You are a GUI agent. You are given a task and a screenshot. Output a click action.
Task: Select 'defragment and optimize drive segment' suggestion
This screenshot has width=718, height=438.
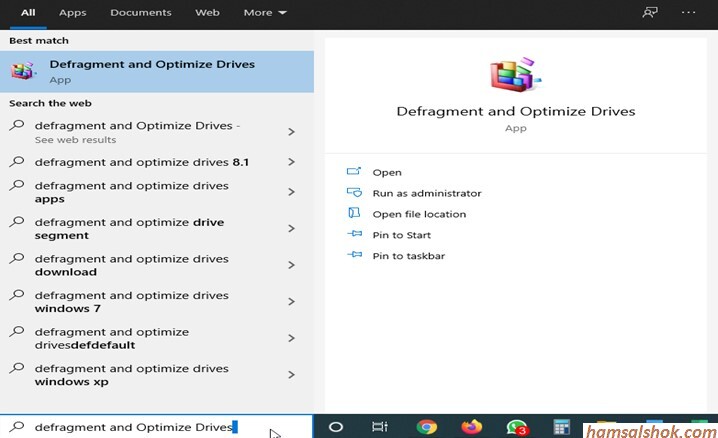point(157,228)
